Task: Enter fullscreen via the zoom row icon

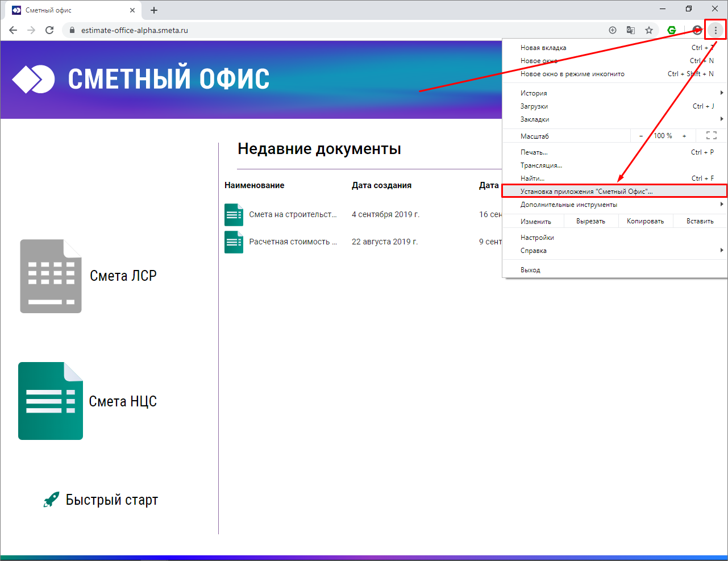Action: pyautogui.click(x=712, y=136)
